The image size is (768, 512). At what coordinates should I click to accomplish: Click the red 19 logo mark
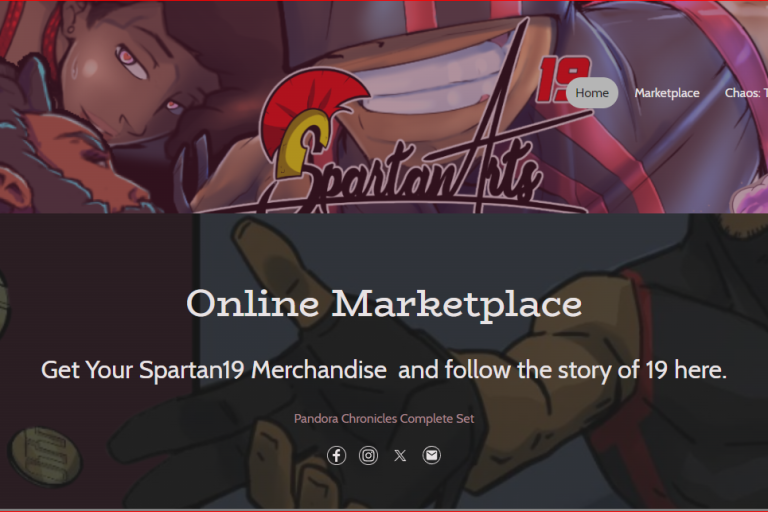click(x=563, y=78)
